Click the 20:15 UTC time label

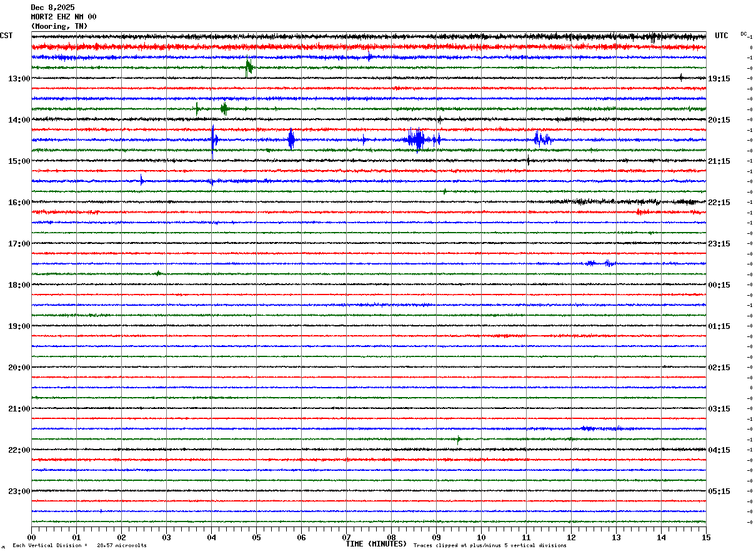pyautogui.click(x=719, y=120)
